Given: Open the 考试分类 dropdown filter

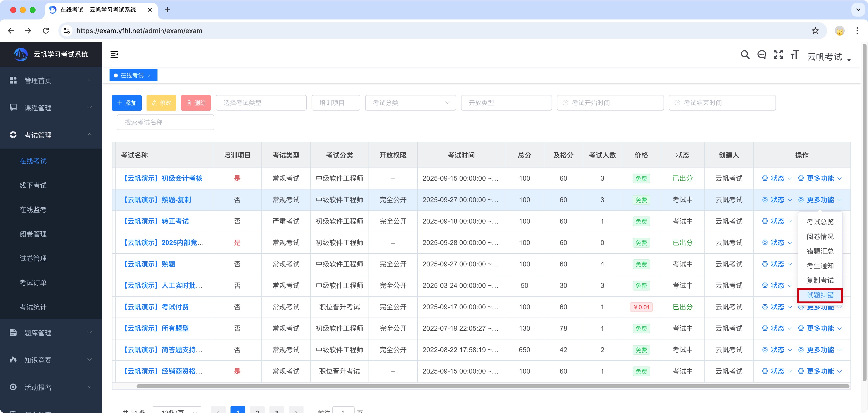Looking at the screenshot, I should point(410,103).
